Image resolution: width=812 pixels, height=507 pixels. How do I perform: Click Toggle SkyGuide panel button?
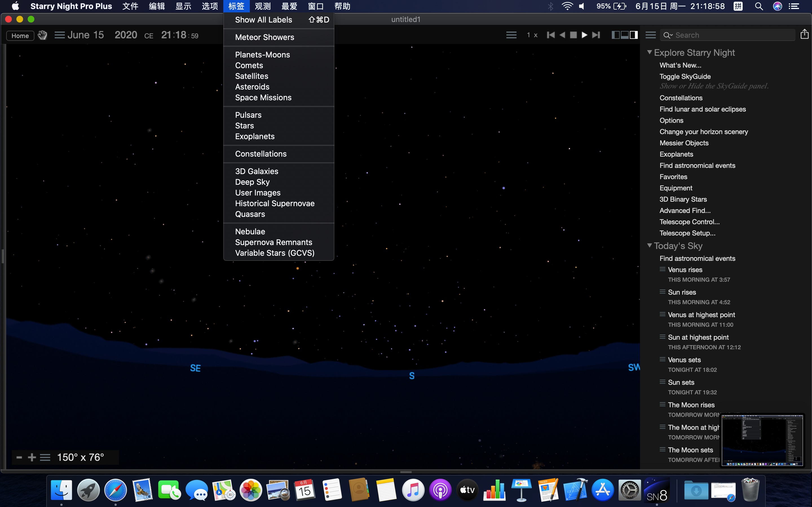pos(684,77)
